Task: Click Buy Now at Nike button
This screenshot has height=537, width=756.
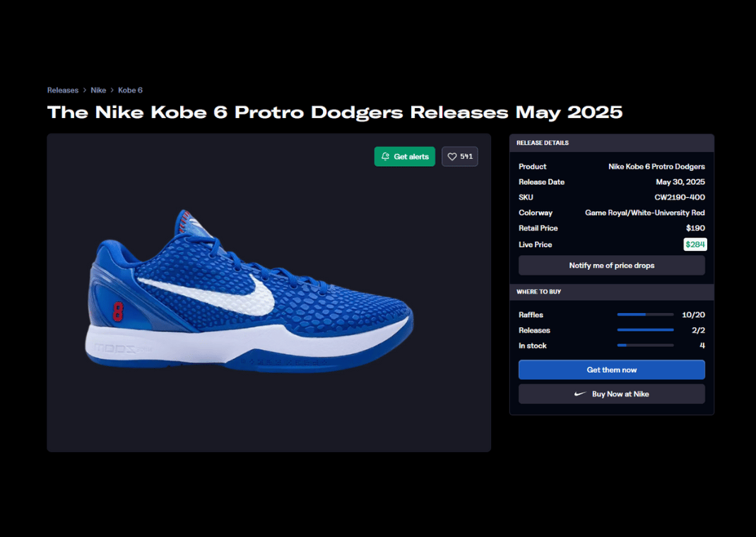Action: (611, 394)
